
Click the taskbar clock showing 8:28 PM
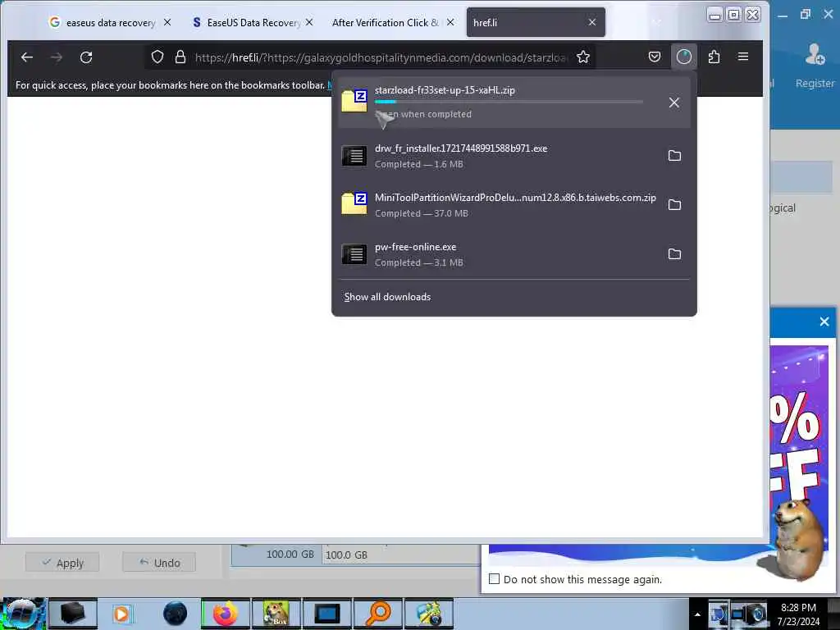798,614
